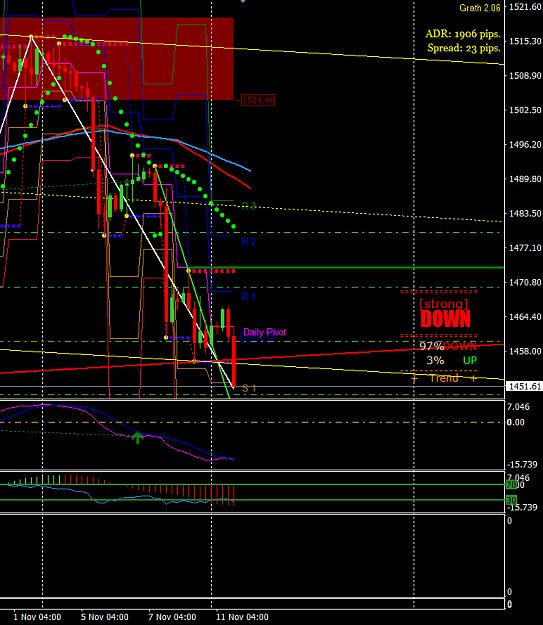Click the green 70 level tag

pyautogui.click(x=511, y=485)
